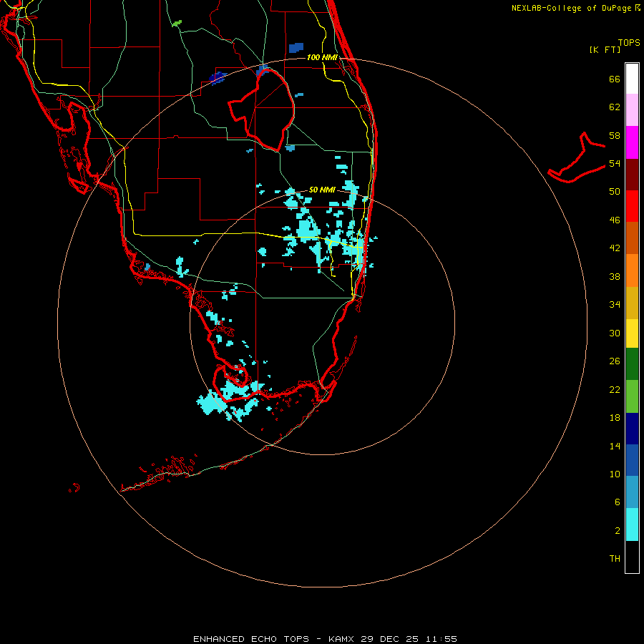Click the cyan legend swatch
Image resolution: width=644 pixels, height=644 pixels.
click(632, 525)
